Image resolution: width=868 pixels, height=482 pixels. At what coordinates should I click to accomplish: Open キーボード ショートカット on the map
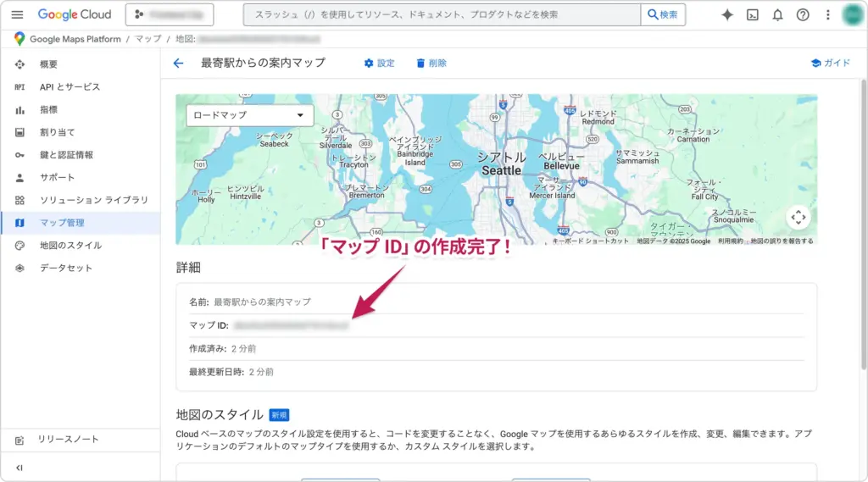pyautogui.click(x=590, y=241)
